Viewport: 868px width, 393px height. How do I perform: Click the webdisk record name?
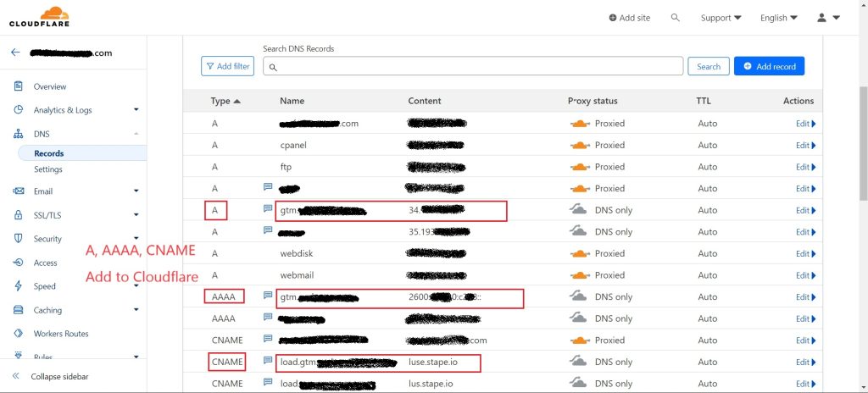click(297, 253)
